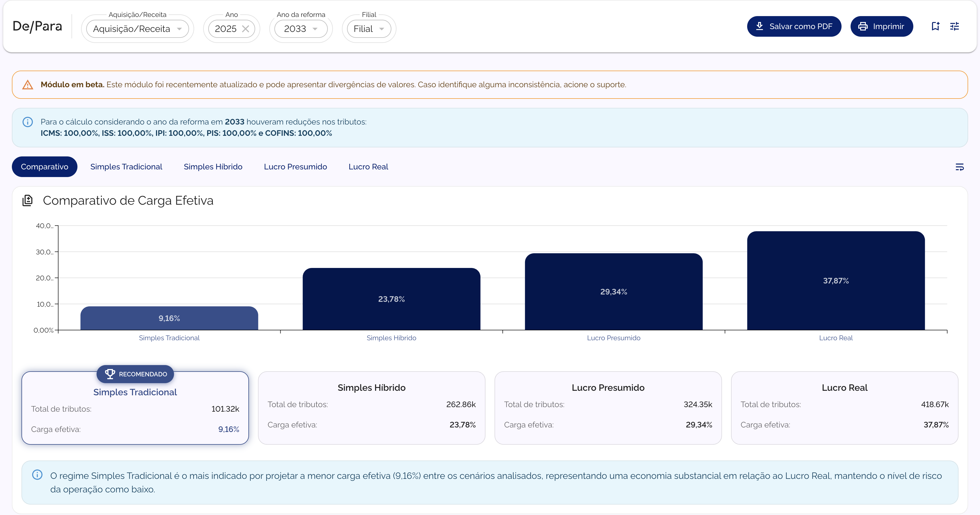
Task: Click the RECOMENDADO badge
Action: point(135,374)
